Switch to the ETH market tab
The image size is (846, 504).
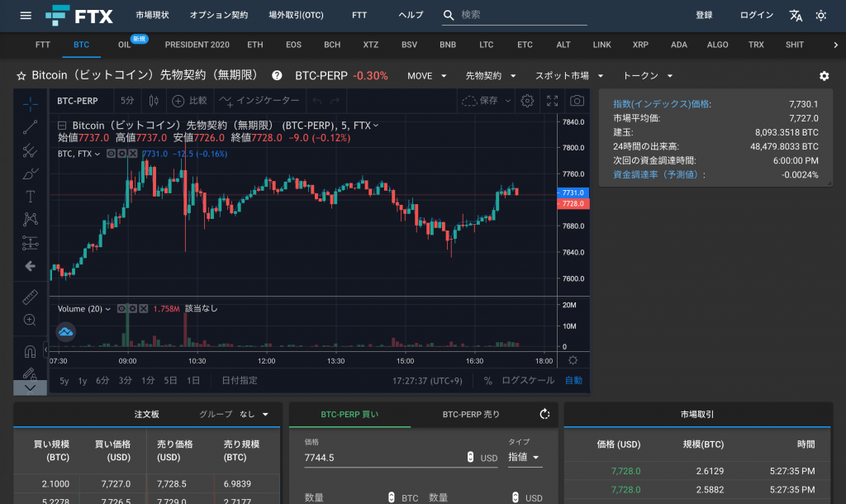point(255,45)
